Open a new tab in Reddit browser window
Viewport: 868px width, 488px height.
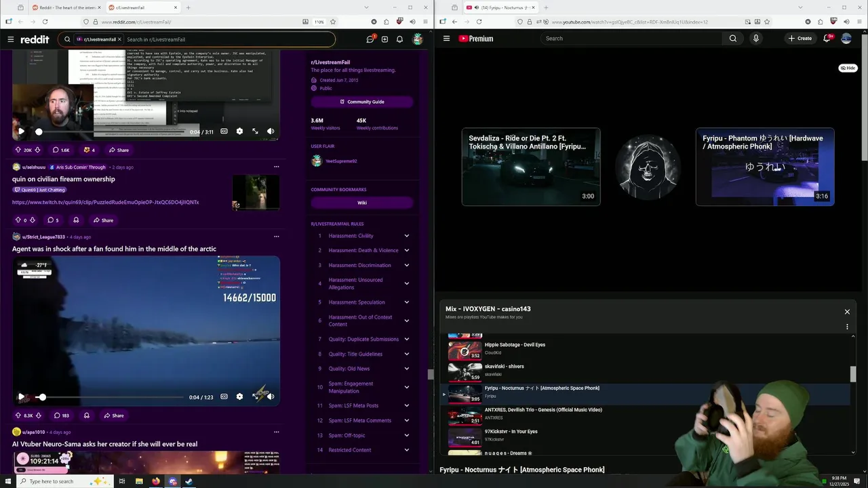point(188,7)
